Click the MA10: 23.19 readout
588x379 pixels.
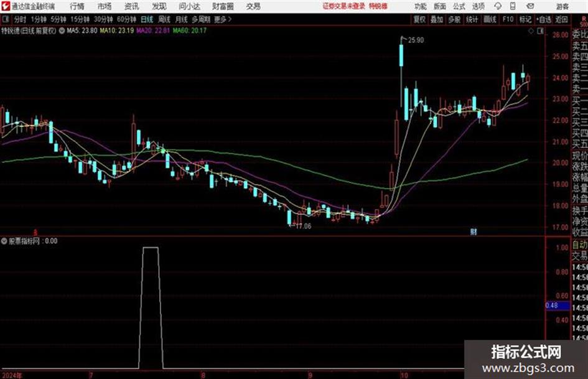pyautogui.click(x=116, y=30)
